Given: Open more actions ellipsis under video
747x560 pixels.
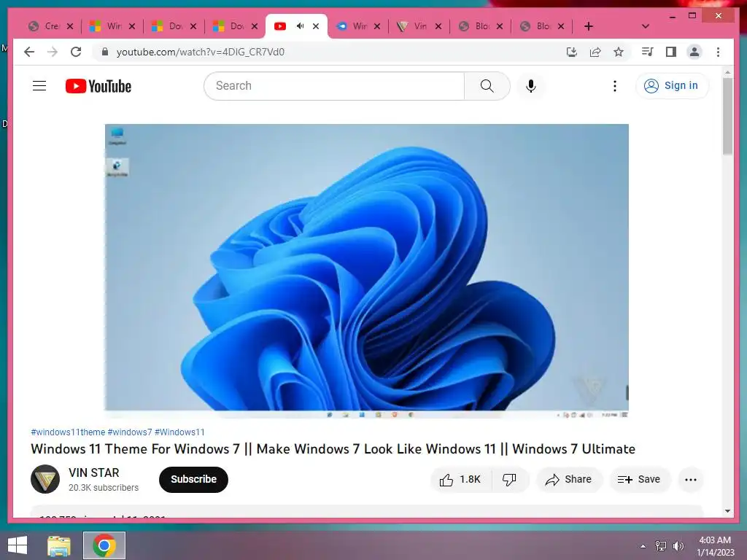Looking at the screenshot, I should [691, 480].
